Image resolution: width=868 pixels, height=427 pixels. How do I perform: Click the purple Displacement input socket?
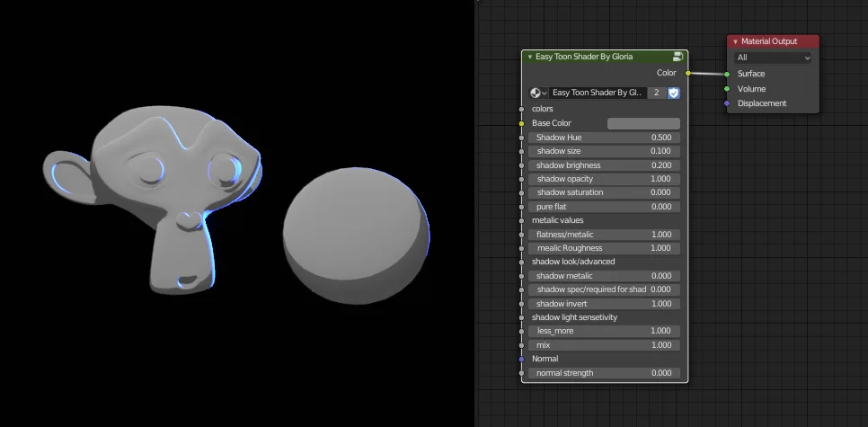point(727,103)
